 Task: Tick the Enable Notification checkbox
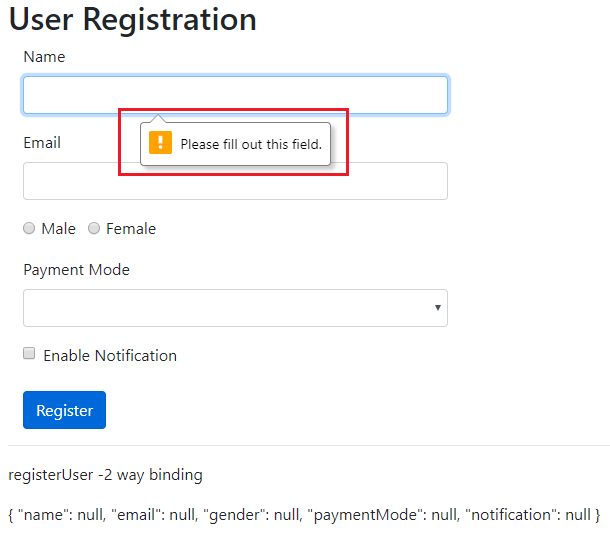(x=29, y=354)
